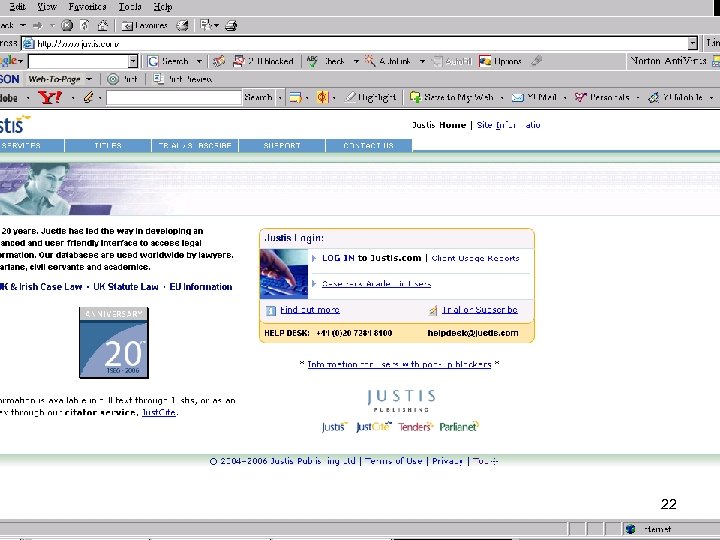
Task: Click the Google toolbar highlighter pen icon
Action: (536, 61)
